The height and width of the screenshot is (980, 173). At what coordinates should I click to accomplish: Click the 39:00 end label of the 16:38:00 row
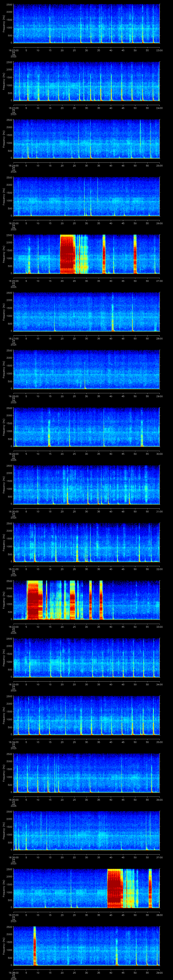pos(159,972)
